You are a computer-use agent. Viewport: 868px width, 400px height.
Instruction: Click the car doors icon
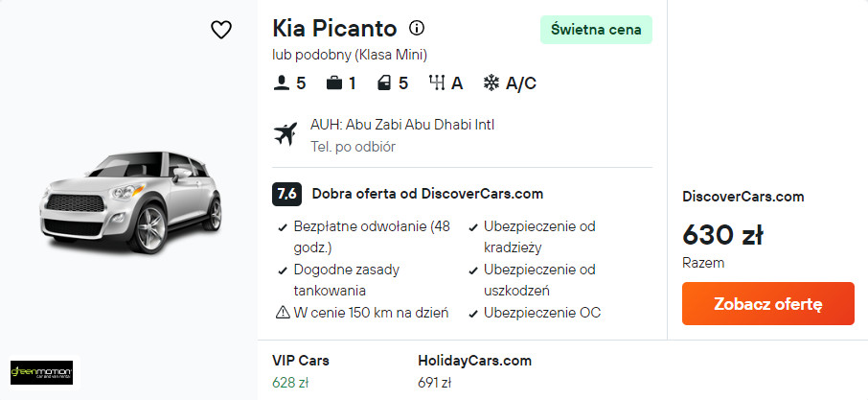point(384,83)
